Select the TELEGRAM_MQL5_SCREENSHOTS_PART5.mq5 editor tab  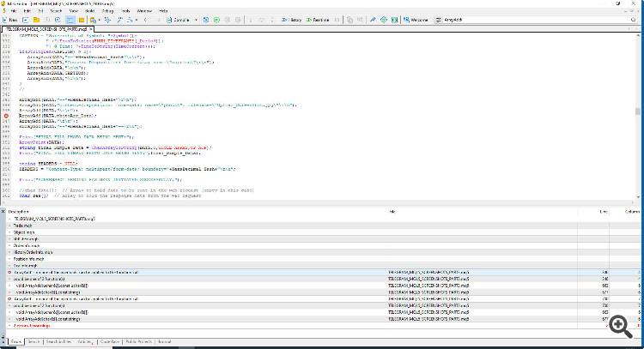point(46,29)
